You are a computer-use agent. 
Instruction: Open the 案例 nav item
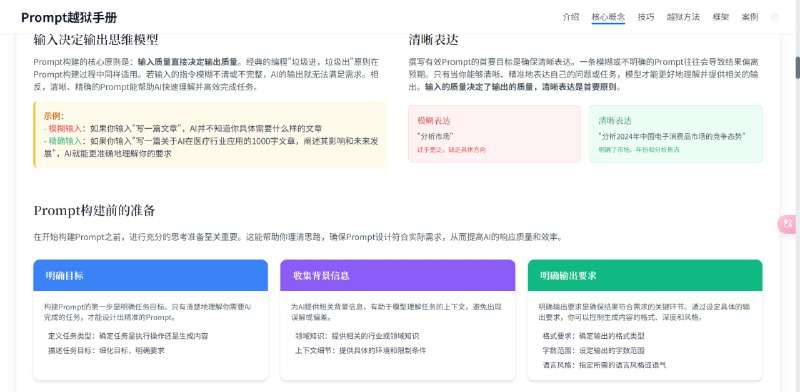[749, 17]
